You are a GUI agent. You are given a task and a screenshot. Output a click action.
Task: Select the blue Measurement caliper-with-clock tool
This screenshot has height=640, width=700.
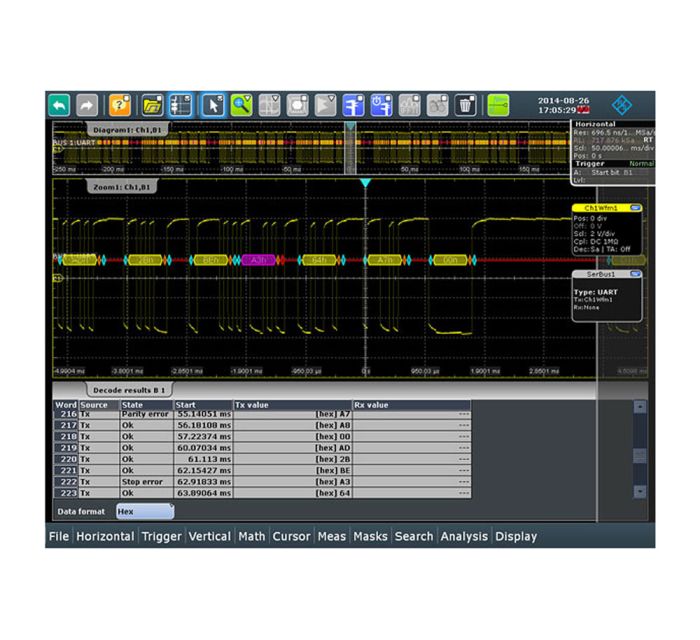[381, 106]
